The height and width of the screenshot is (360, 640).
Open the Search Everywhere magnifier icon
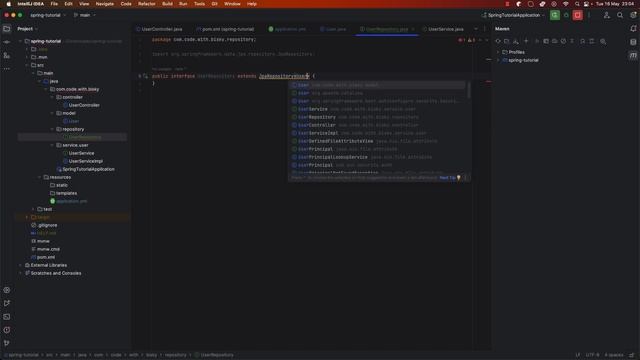[620, 15]
